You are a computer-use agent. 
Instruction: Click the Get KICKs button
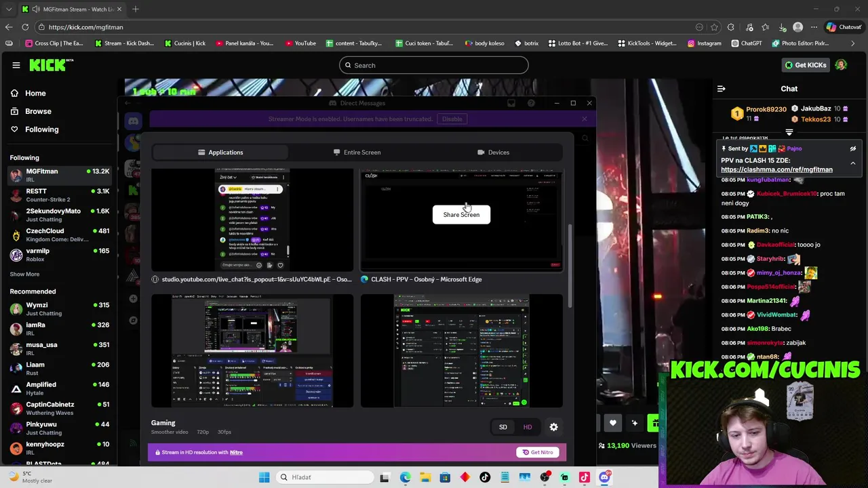point(806,65)
